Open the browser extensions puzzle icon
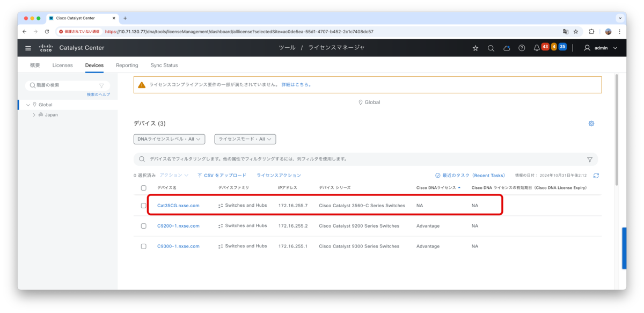The width and height of the screenshot is (644, 313). 591,32
